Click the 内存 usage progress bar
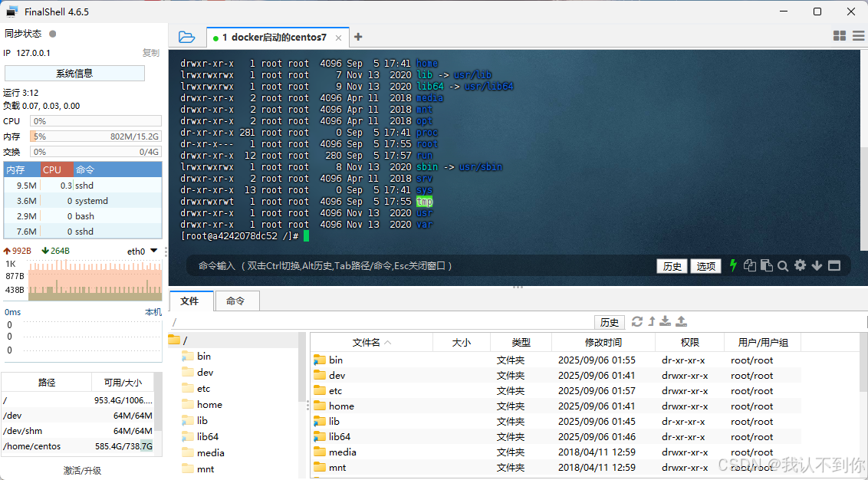The image size is (868, 480). click(96, 136)
